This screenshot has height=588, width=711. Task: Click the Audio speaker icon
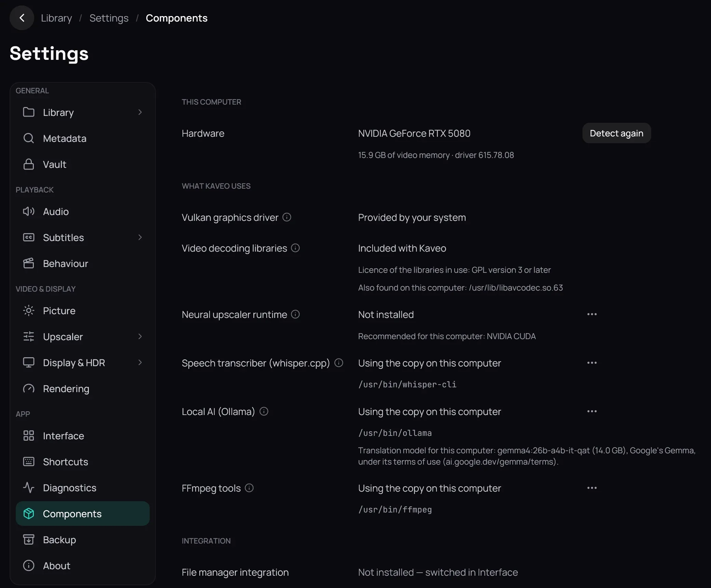(x=29, y=211)
